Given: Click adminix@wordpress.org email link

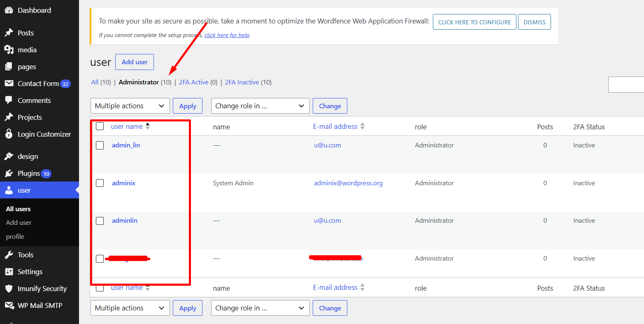Looking at the screenshot, I should pos(348,183).
